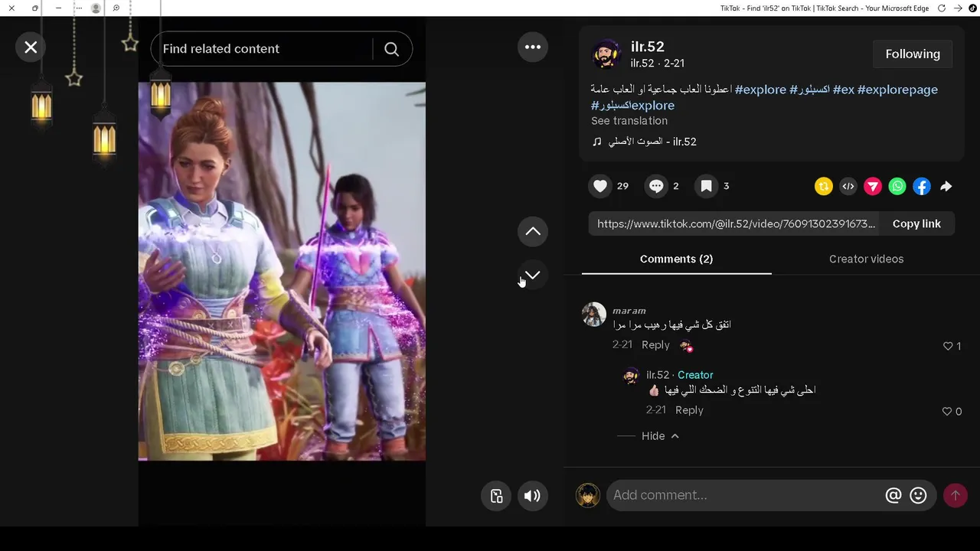This screenshot has width=980, height=551.
Task: Click the @ mention icon in comment box
Action: pyautogui.click(x=893, y=495)
